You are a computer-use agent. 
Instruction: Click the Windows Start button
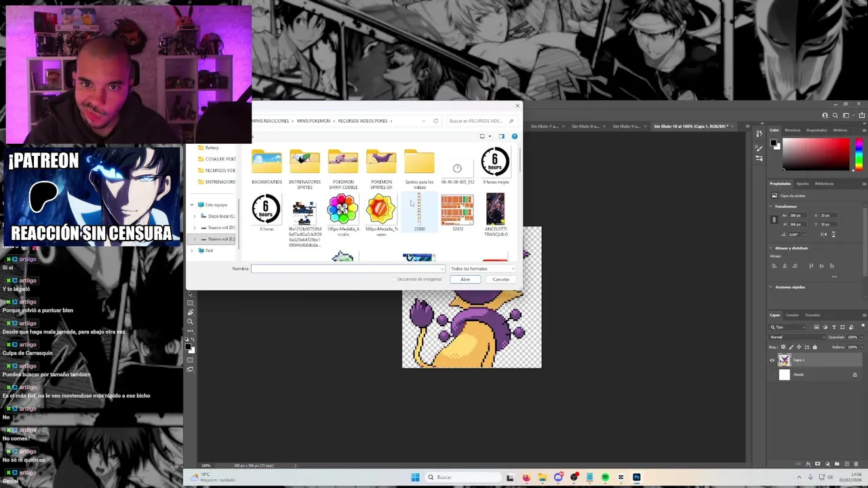(415, 477)
